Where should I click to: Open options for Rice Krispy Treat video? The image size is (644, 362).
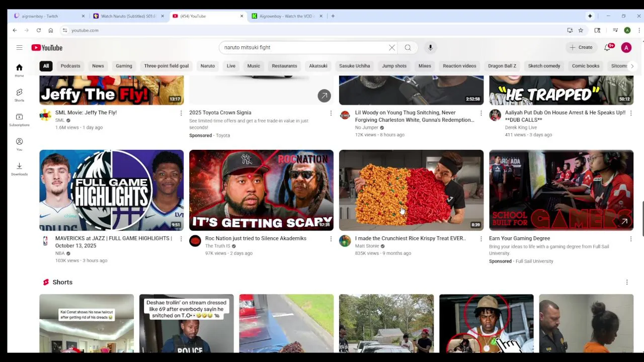[480, 239]
